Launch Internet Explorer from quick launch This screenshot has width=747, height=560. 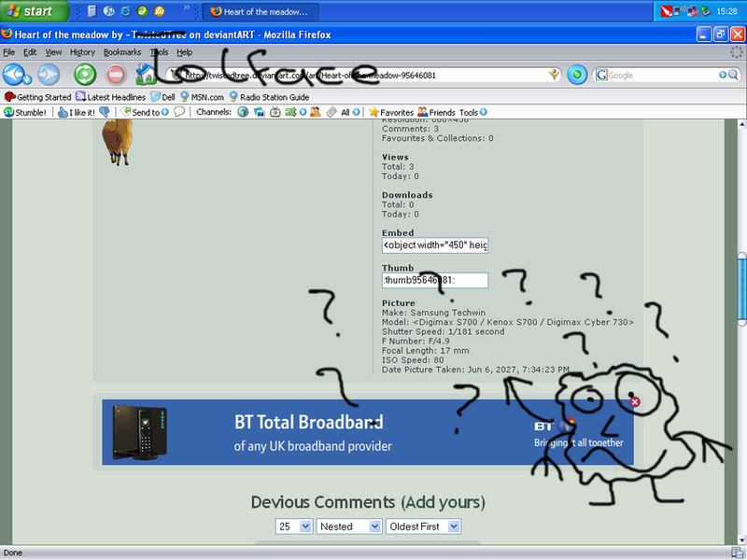(125, 11)
